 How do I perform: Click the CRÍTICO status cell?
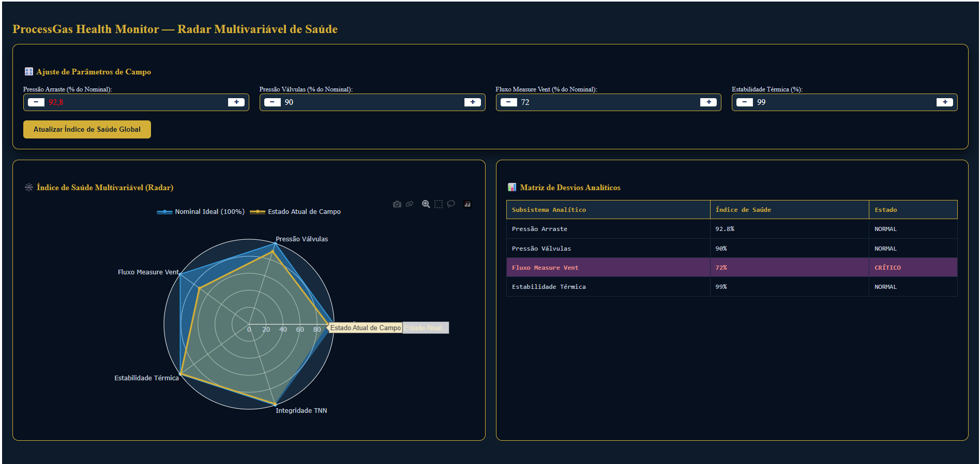click(x=913, y=268)
